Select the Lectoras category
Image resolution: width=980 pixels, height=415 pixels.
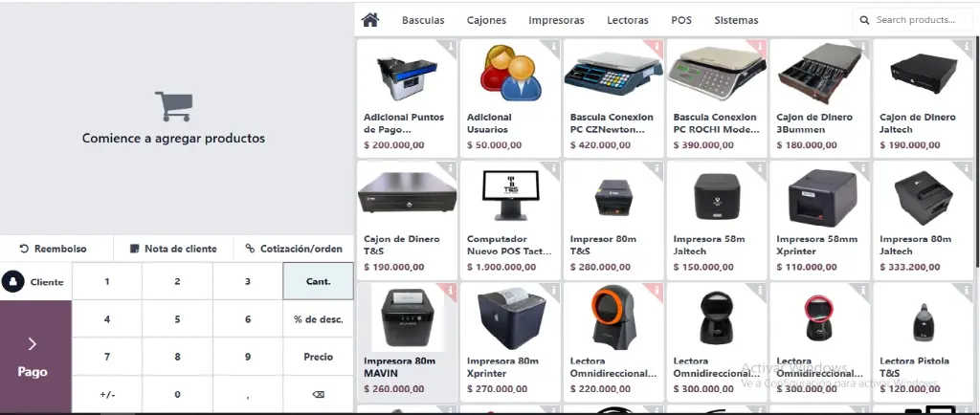tap(628, 20)
